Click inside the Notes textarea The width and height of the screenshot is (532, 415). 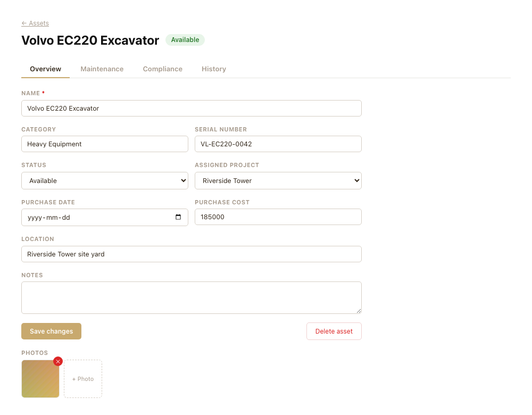click(192, 297)
